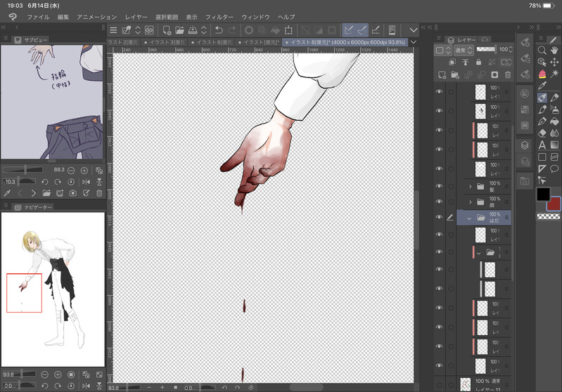The width and height of the screenshot is (562, 392).
Task: Click Open file folder icon in command bar
Action: pos(179,30)
